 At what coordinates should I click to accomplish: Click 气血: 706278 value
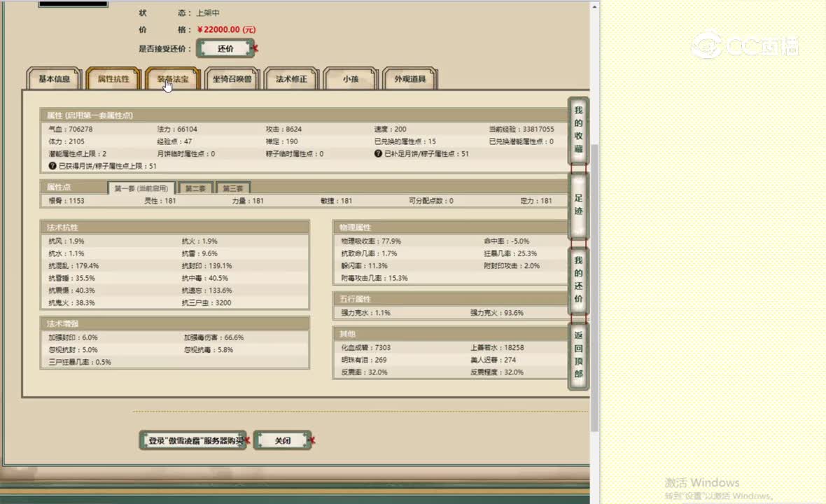71,129
